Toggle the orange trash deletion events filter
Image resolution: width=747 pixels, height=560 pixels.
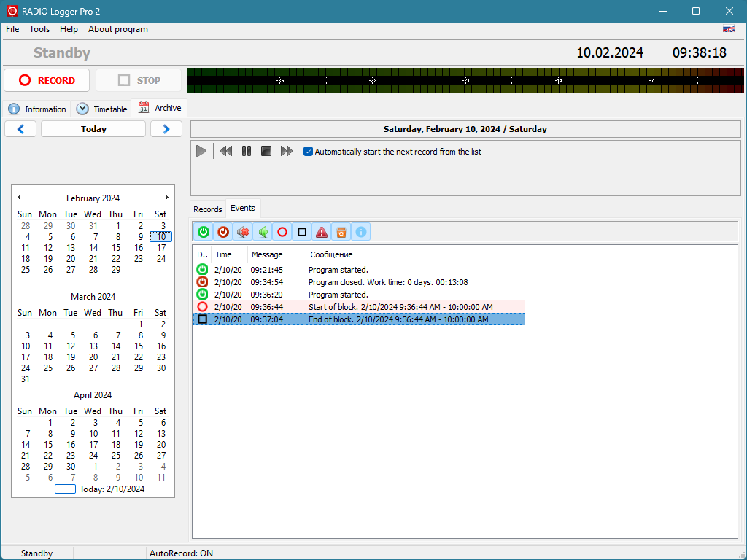click(x=341, y=232)
